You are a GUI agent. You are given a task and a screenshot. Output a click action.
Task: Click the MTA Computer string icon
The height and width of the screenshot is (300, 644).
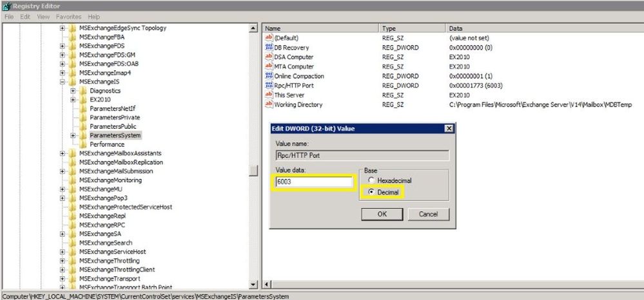pos(269,66)
